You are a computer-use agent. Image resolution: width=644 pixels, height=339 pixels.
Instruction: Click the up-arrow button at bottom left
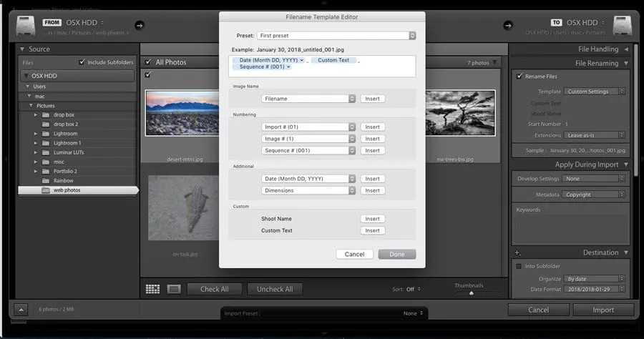coord(21,310)
